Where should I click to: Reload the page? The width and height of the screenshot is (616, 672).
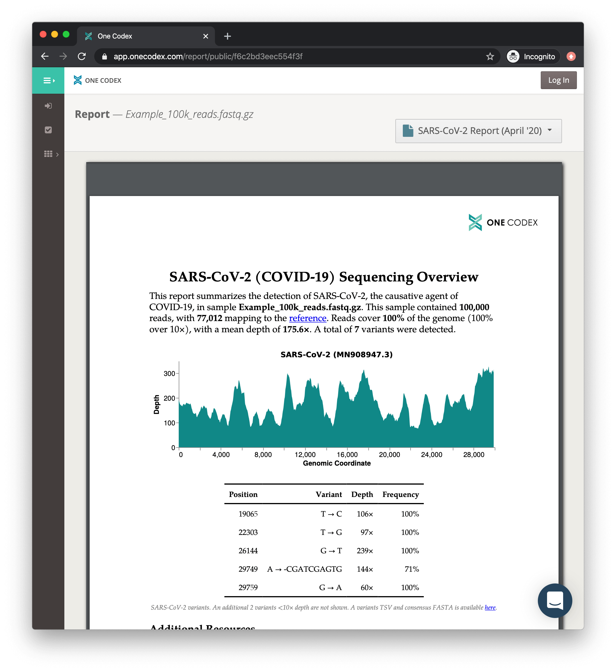82,56
